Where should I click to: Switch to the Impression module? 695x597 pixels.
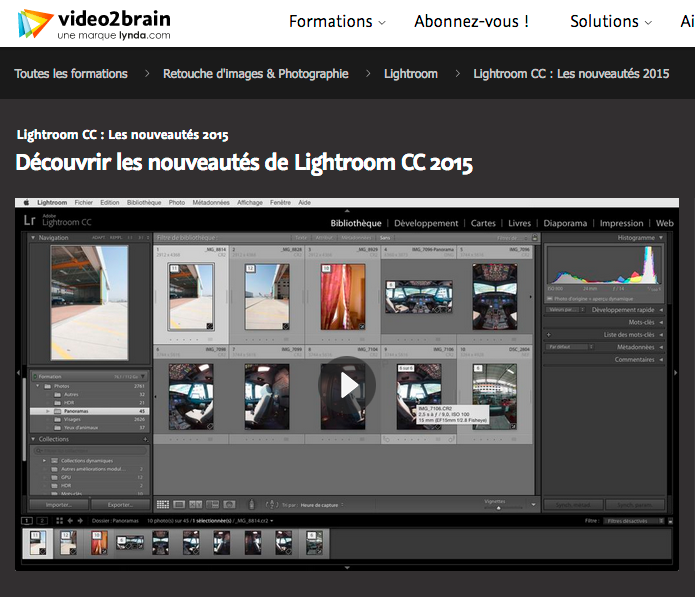[621, 223]
